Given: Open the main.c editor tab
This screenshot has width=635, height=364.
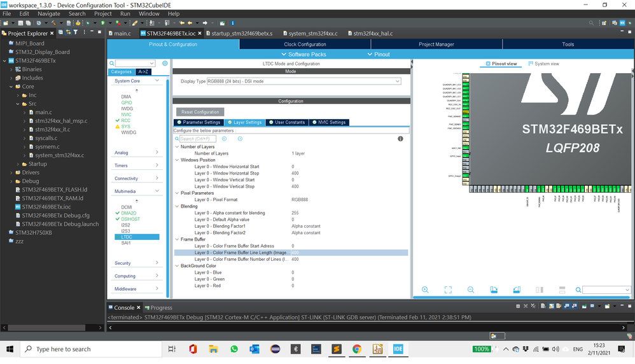Looking at the screenshot, I should pyautogui.click(x=120, y=33).
